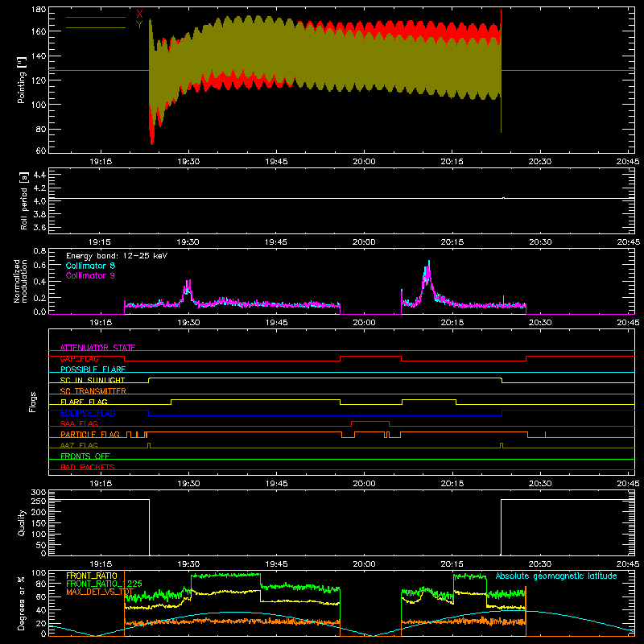644x644 pixels.
Task: Click the SAA_FLAG label
Action: pyautogui.click(x=79, y=423)
